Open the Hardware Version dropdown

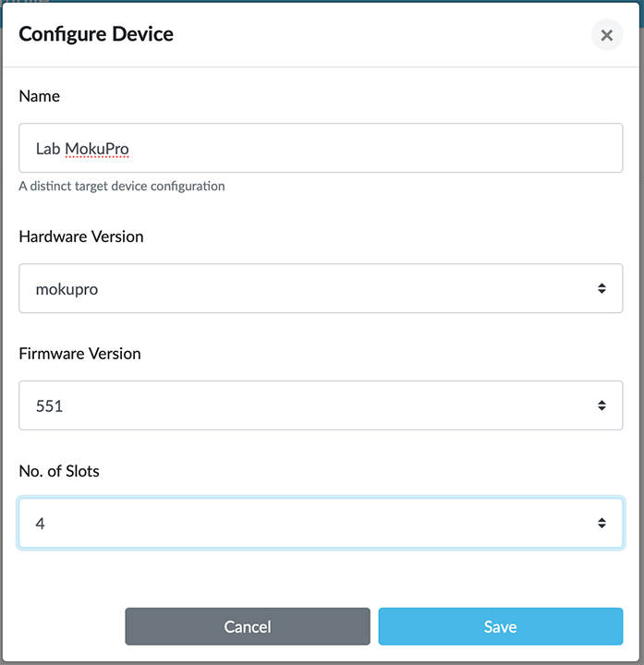coord(320,288)
